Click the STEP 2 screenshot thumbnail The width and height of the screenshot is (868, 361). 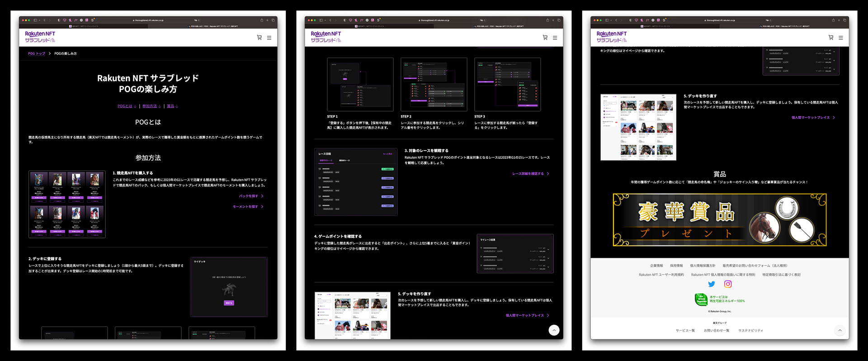(434, 85)
